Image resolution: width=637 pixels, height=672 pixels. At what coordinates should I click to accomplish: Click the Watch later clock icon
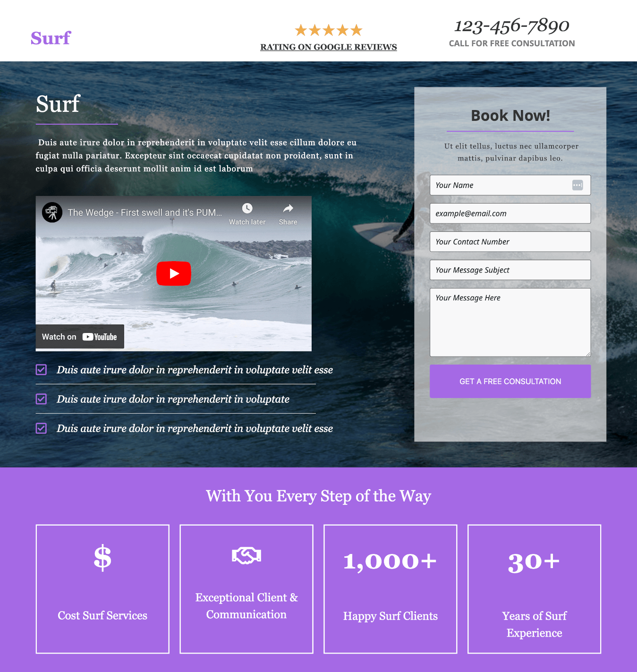tap(247, 208)
